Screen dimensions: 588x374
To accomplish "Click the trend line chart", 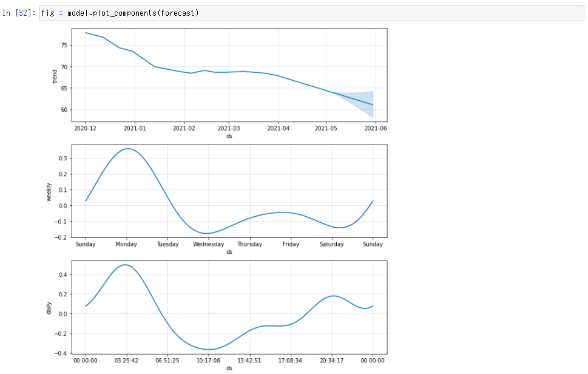I will (x=229, y=75).
